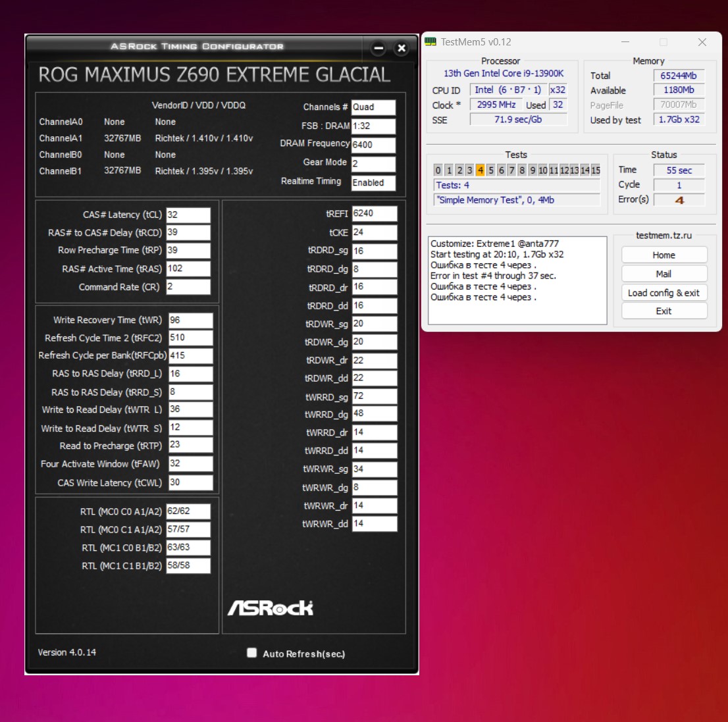Click the tRRD_S value field

tap(190, 392)
